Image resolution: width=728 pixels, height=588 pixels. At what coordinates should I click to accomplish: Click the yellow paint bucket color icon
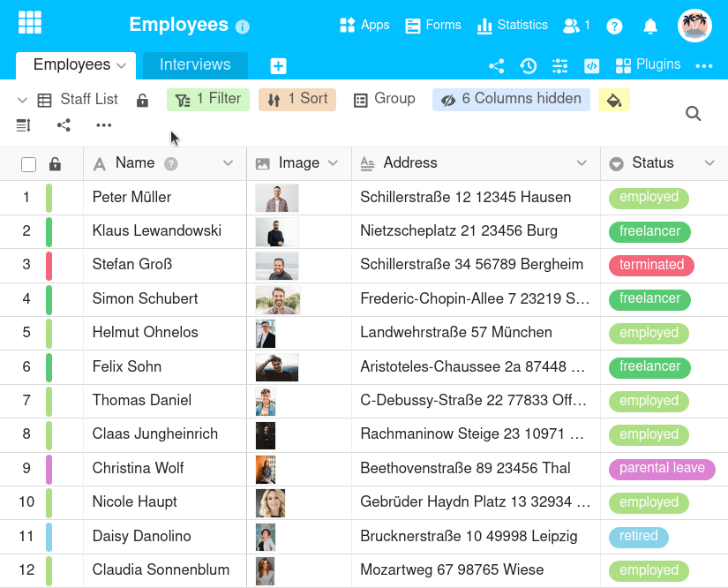[613, 99]
